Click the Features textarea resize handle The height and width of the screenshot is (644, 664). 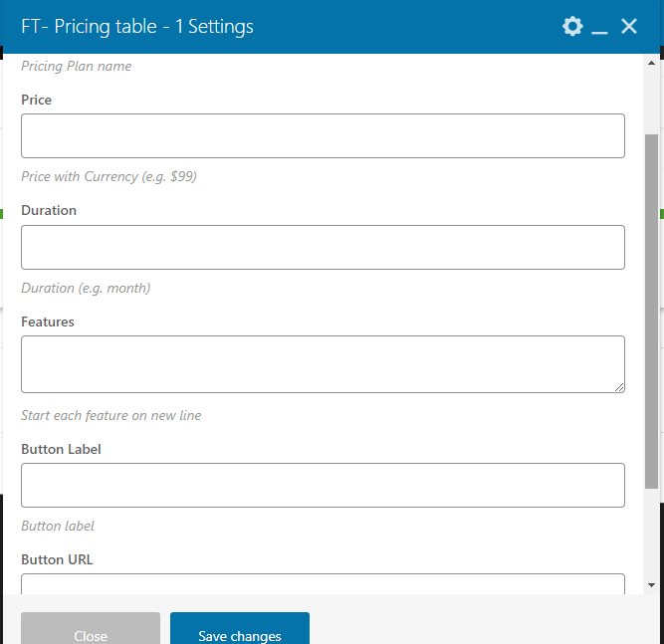point(619,387)
